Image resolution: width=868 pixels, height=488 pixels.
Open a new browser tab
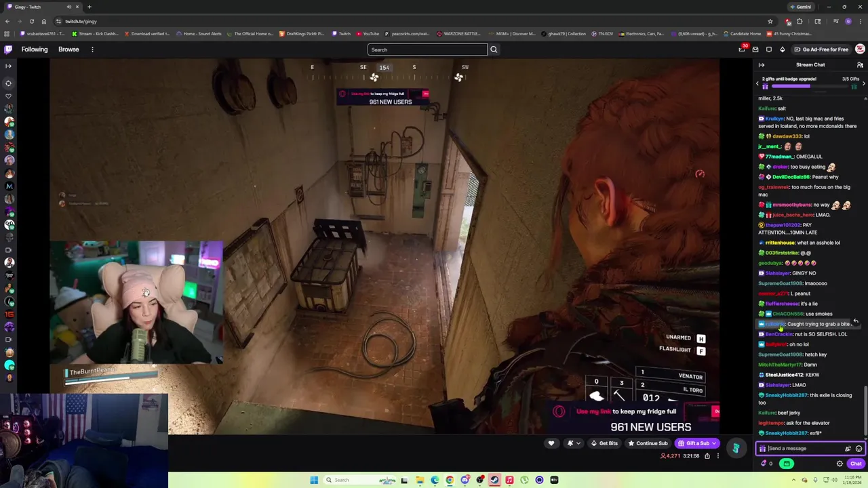point(89,7)
